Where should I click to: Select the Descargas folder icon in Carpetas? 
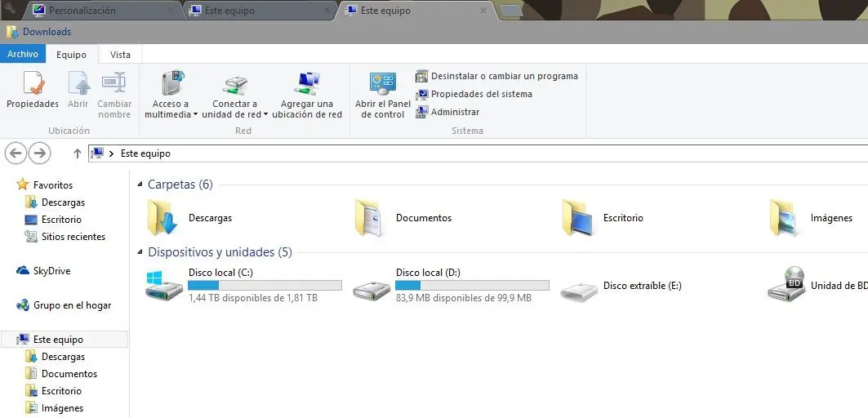162,218
